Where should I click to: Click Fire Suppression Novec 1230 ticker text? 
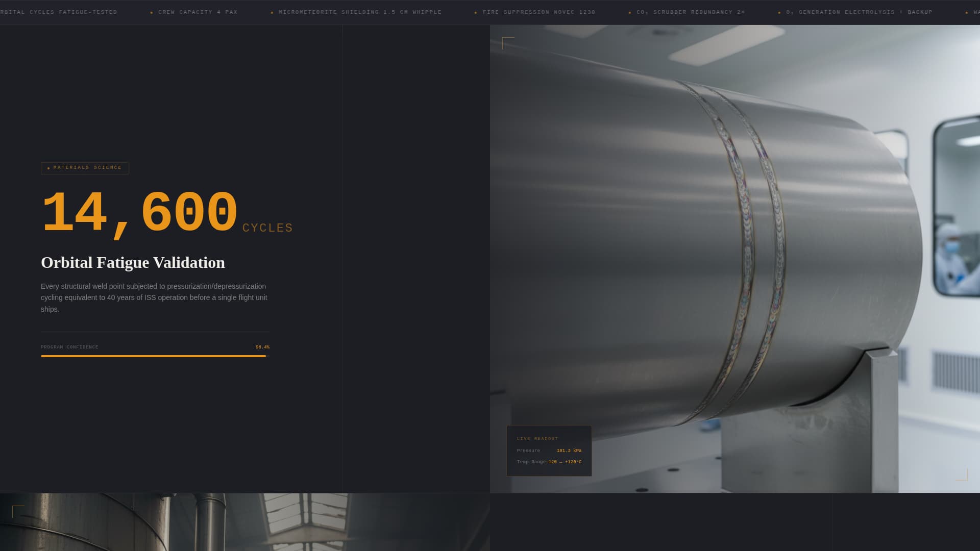[x=539, y=12]
